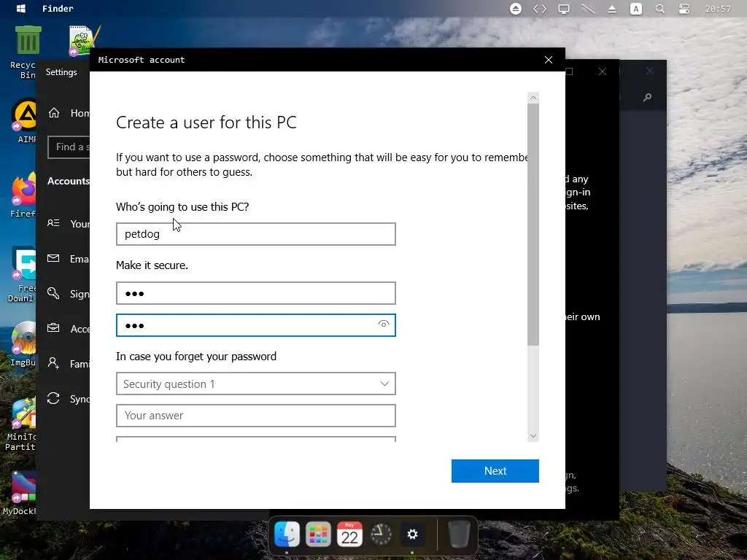747x560 pixels.
Task: Click the circled eject icon in menu bar
Action: coord(516,9)
